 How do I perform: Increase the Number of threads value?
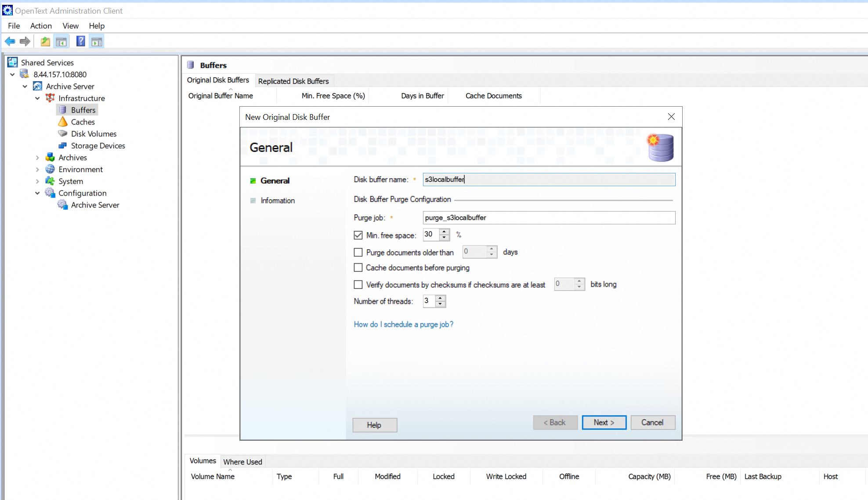(440, 298)
